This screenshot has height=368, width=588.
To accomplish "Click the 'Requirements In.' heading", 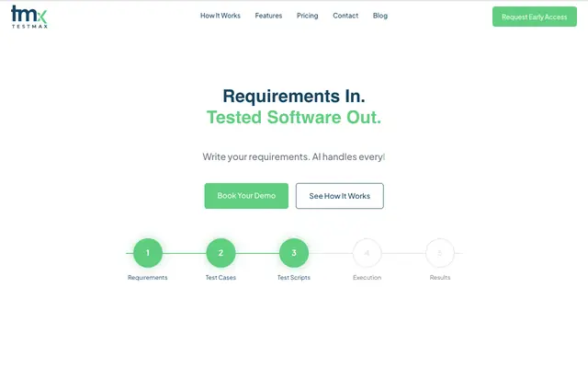I will [294, 96].
